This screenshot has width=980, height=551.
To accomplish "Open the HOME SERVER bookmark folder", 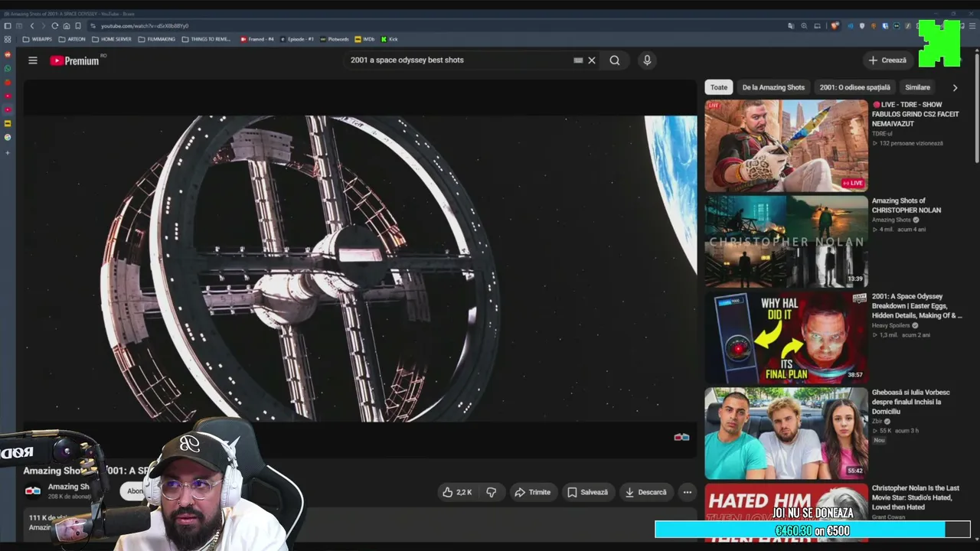I will [x=112, y=39].
